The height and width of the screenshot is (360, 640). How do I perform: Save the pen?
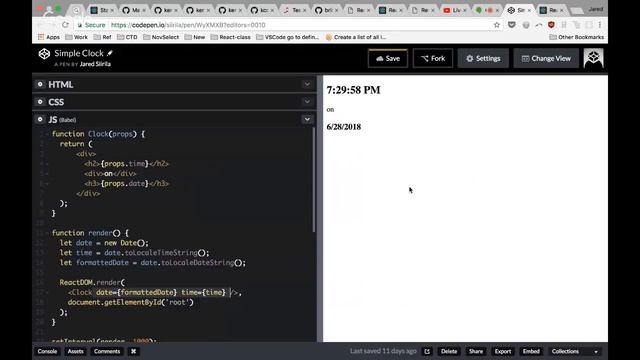coord(388,58)
